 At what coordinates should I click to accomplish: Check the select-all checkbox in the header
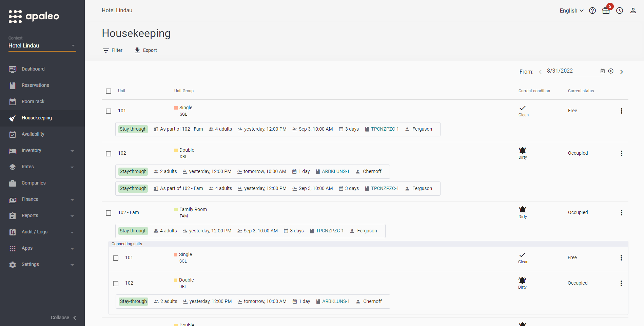coord(109,91)
